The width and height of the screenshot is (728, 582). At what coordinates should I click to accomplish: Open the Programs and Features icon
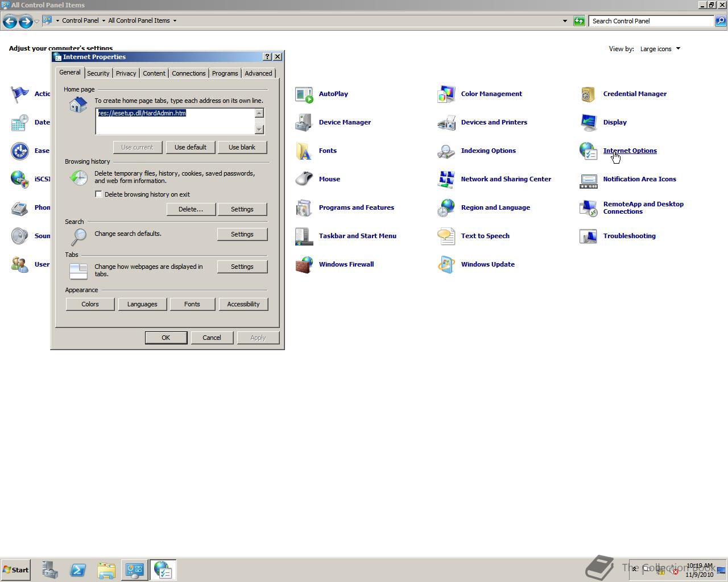[304, 208]
